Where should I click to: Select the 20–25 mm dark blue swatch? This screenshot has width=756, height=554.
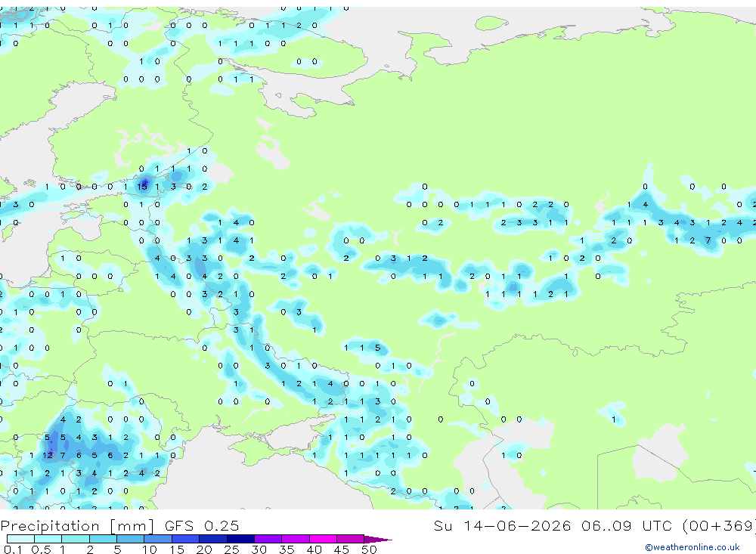click(213, 539)
